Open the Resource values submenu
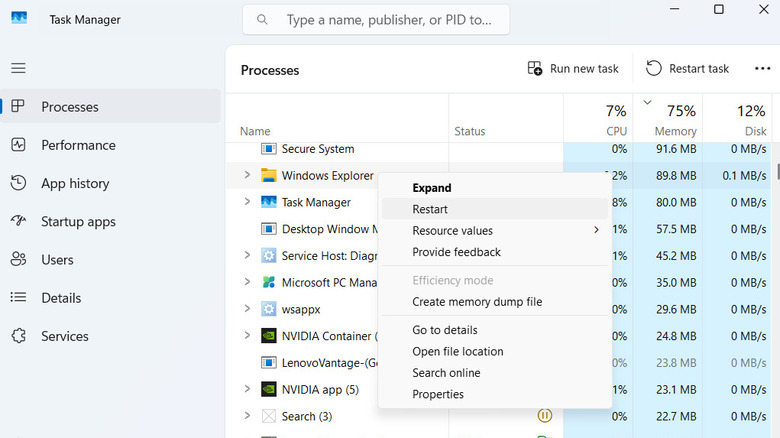 coord(452,231)
